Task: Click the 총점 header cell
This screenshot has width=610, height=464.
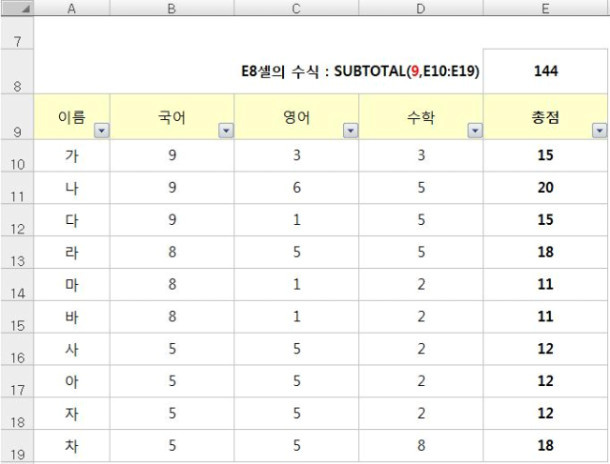Action: 545,117
